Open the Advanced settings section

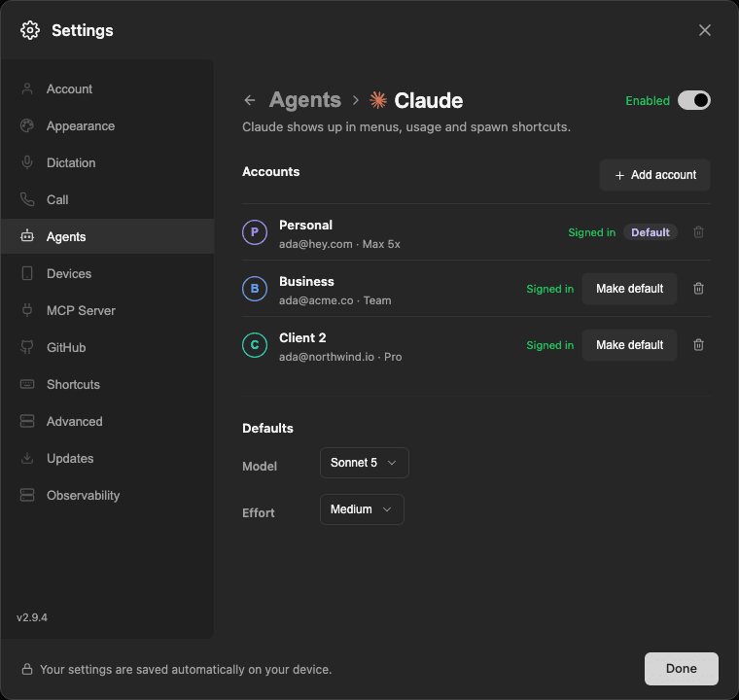click(x=108, y=421)
